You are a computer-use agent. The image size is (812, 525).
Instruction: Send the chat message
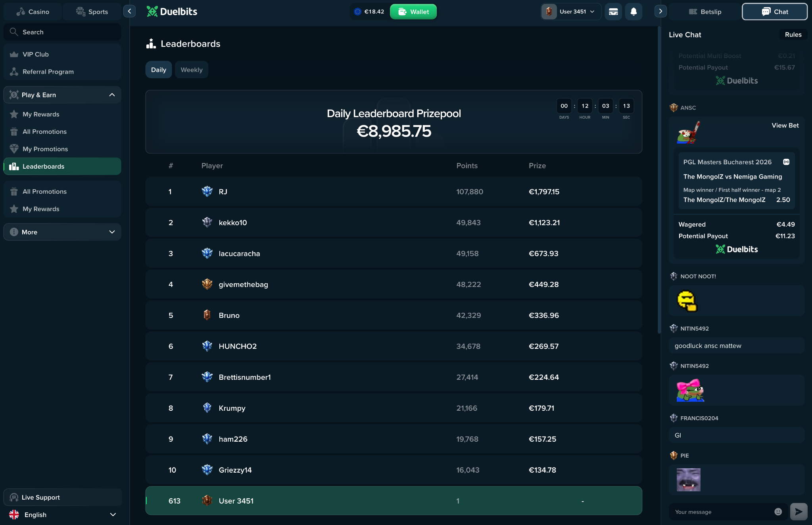point(799,512)
